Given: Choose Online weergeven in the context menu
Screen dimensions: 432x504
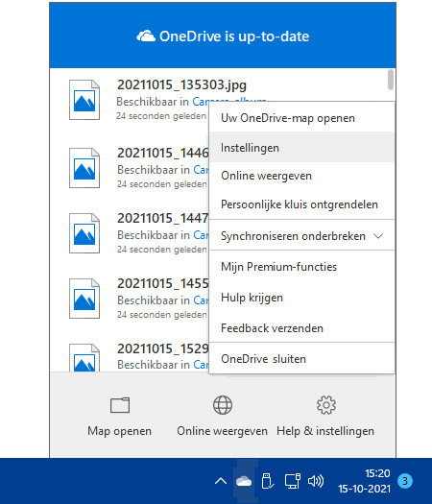Looking at the screenshot, I should 301,176.
